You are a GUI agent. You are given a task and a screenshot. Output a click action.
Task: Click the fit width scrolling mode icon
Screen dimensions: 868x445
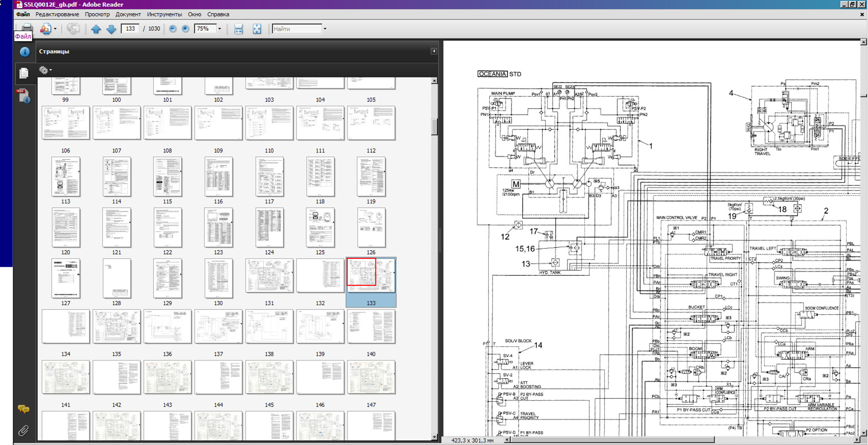[x=238, y=29]
